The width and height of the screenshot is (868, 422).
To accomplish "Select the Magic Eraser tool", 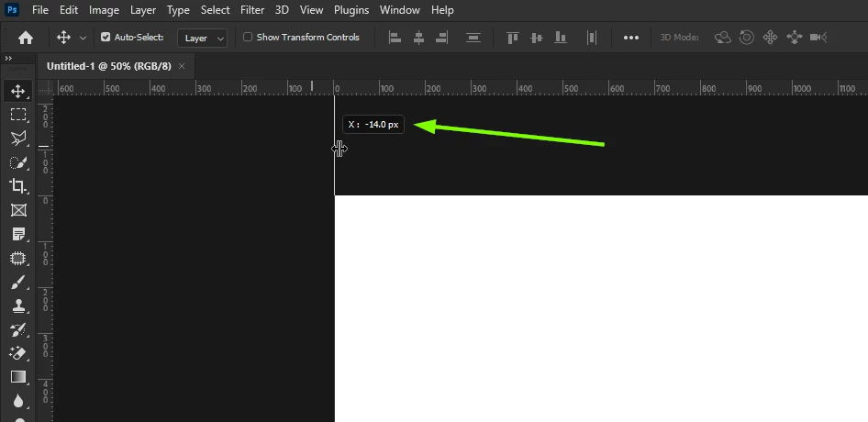I will pos(17,353).
